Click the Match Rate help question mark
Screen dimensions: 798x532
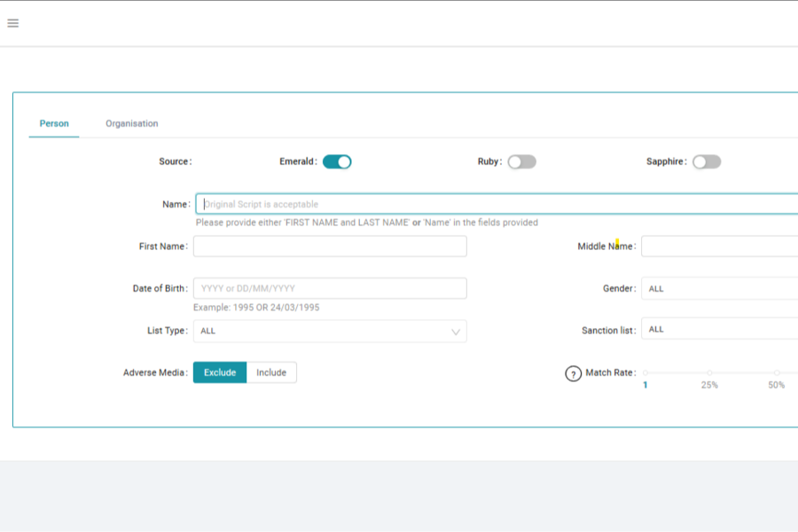tap(575, 372)
